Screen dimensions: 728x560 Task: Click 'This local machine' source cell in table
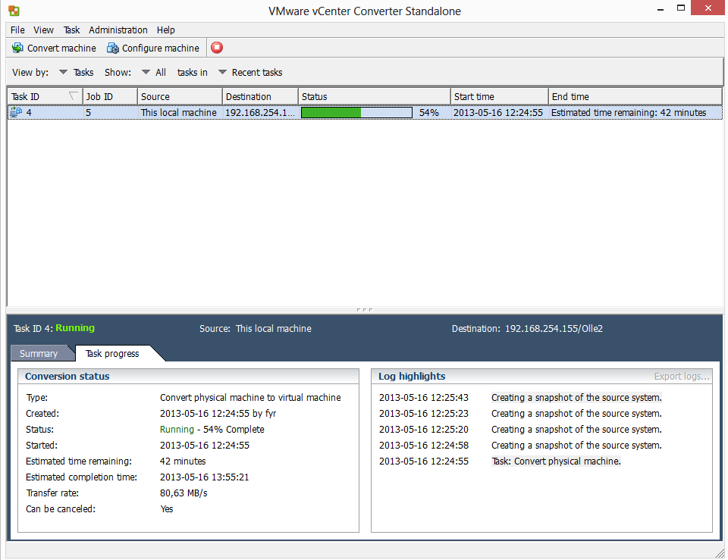179,112
